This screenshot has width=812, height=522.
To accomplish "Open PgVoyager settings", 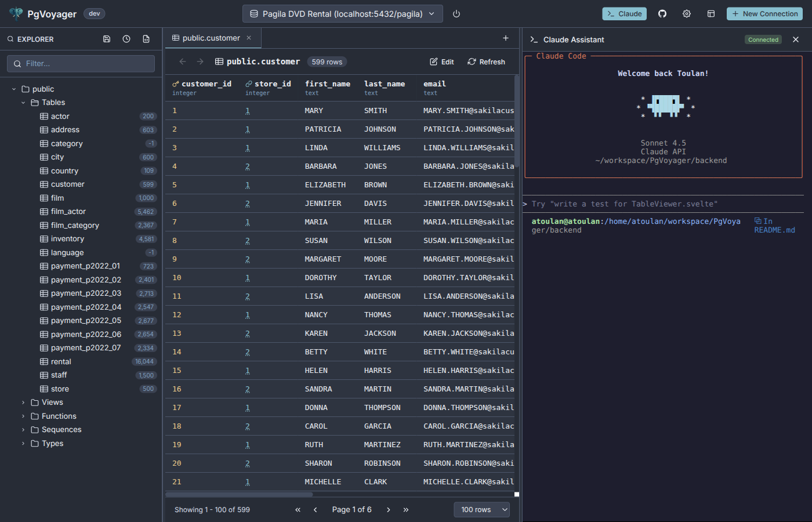I will 687,13.
